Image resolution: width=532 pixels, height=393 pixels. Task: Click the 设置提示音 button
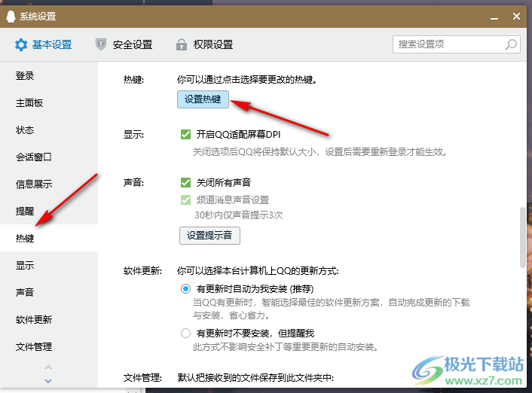[x=209, y=236]
